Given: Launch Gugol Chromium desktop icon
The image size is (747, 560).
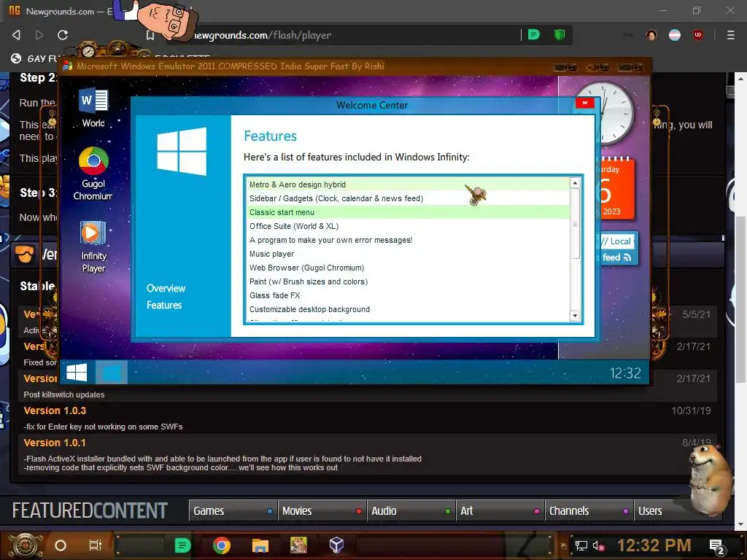Looking at the screenshot, I should (93, 174).
